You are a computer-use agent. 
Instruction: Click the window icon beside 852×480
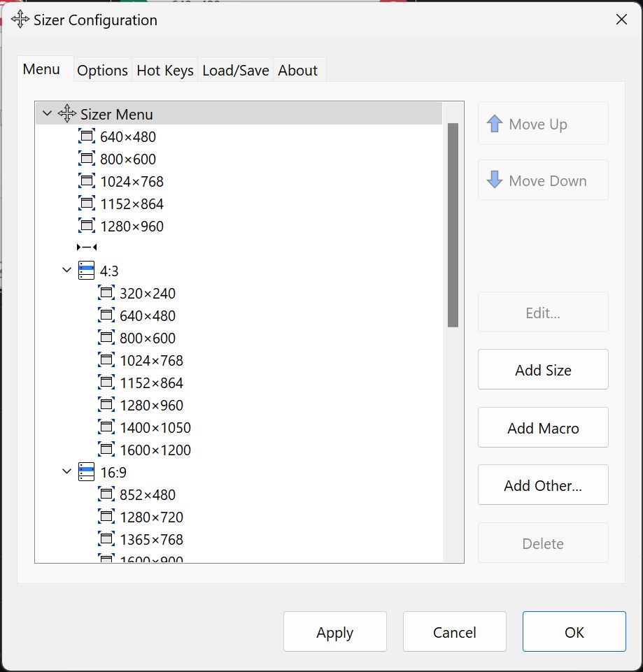click(x=106, y=494)
